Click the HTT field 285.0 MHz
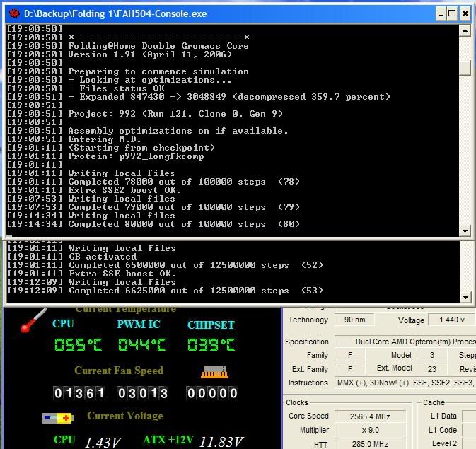Screen dimensions: 476x449 pos(370,444)
